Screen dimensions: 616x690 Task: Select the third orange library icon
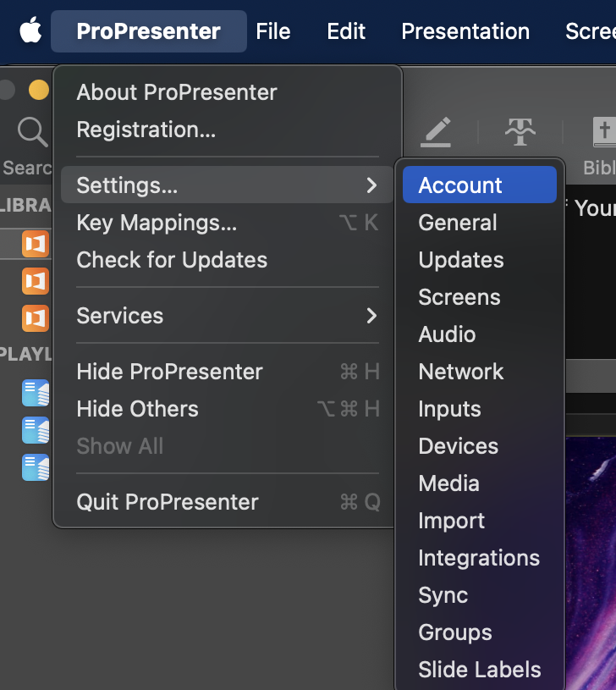[x=36, y=318]
